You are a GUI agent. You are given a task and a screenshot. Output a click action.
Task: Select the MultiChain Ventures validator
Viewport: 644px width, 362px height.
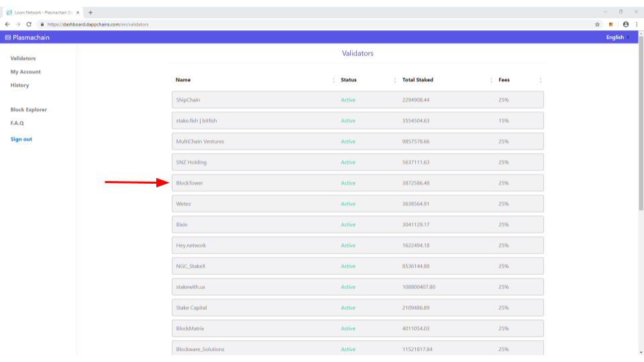[358, 141]
